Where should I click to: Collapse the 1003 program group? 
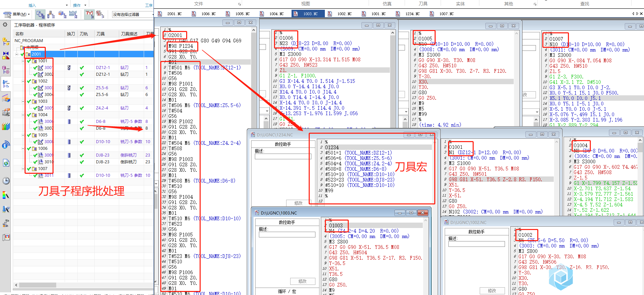[x=23, y=101]
